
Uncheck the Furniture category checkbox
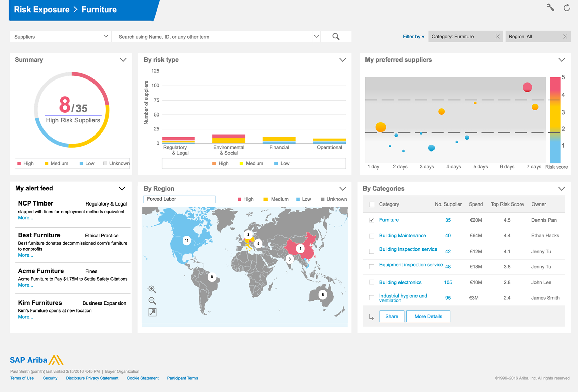coord(372,219)
